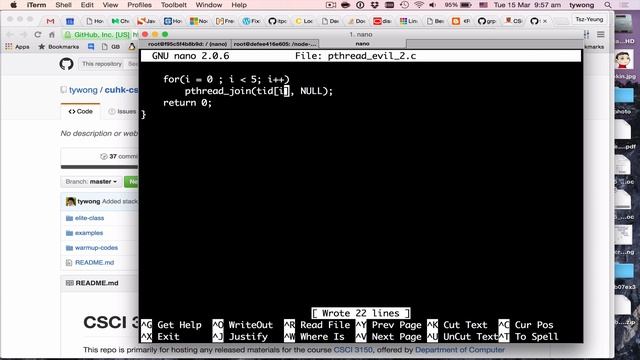Open the examples folder
Viewport: 640px width, 360px height.
pyautogui.click(x=89, y=233)
